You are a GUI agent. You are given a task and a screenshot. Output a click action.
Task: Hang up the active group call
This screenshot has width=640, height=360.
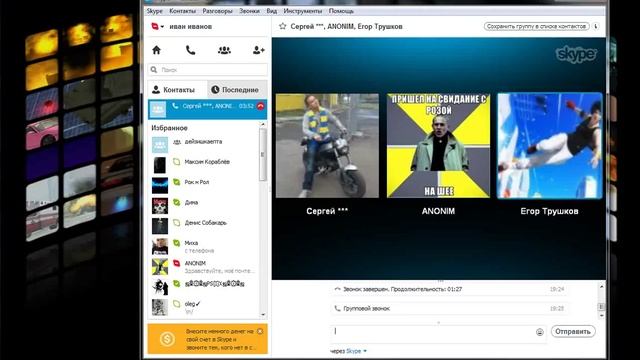tap(260, 106)
